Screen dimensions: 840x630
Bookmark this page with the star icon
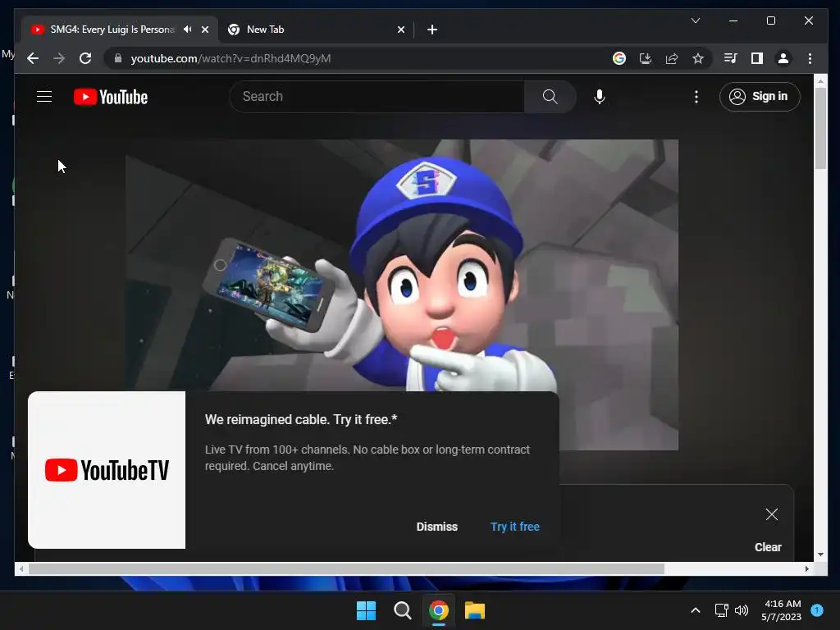point(698,58)
